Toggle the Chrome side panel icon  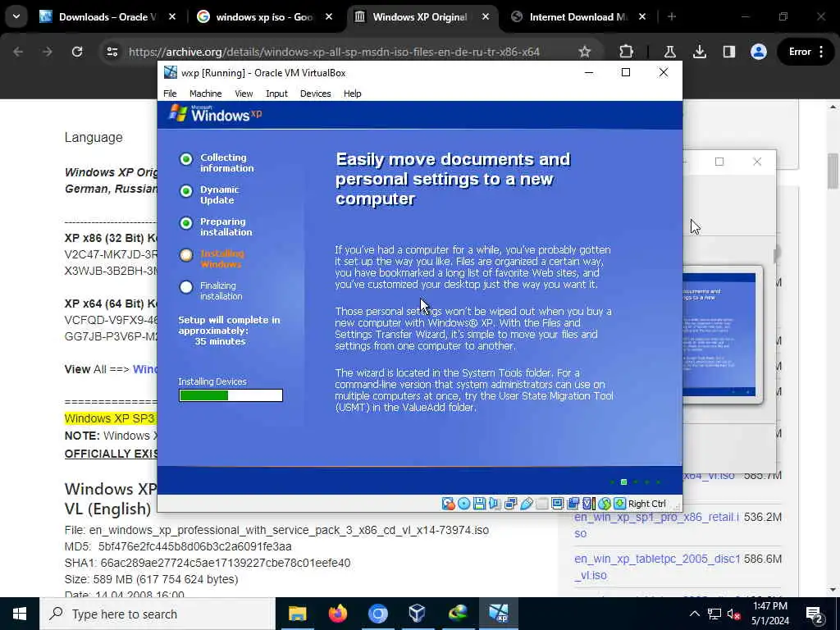[x=729, y=52]
